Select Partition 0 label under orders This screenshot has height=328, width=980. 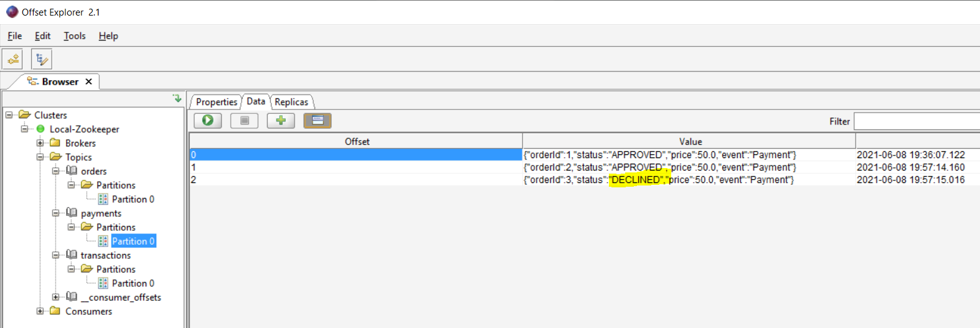[x=133, y=199]
